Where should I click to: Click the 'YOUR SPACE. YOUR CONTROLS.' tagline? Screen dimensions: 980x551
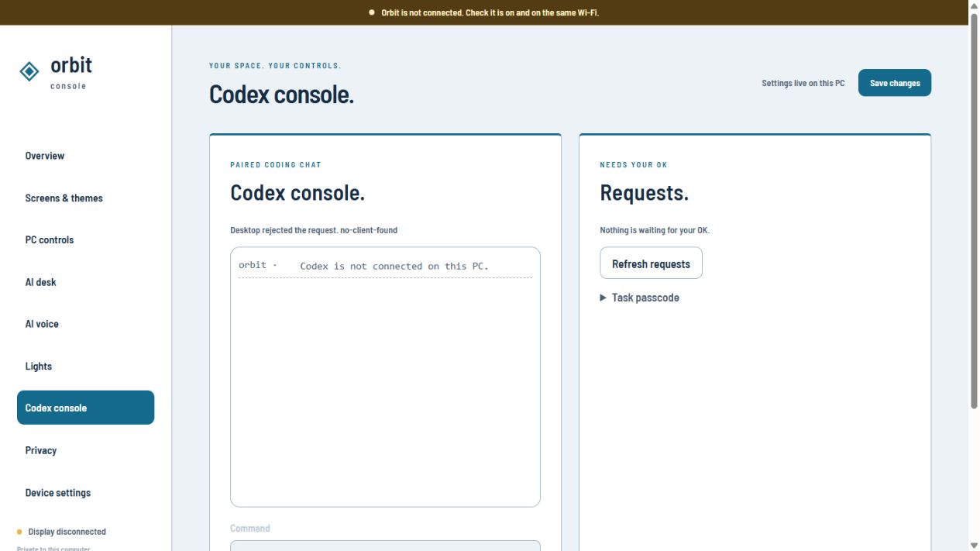pos(275,66)
